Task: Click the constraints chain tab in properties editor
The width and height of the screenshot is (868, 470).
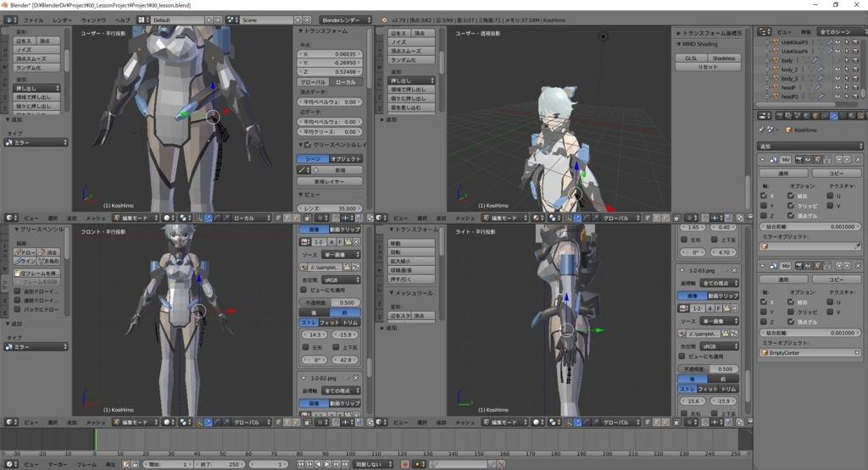Action: coord(824,116)
